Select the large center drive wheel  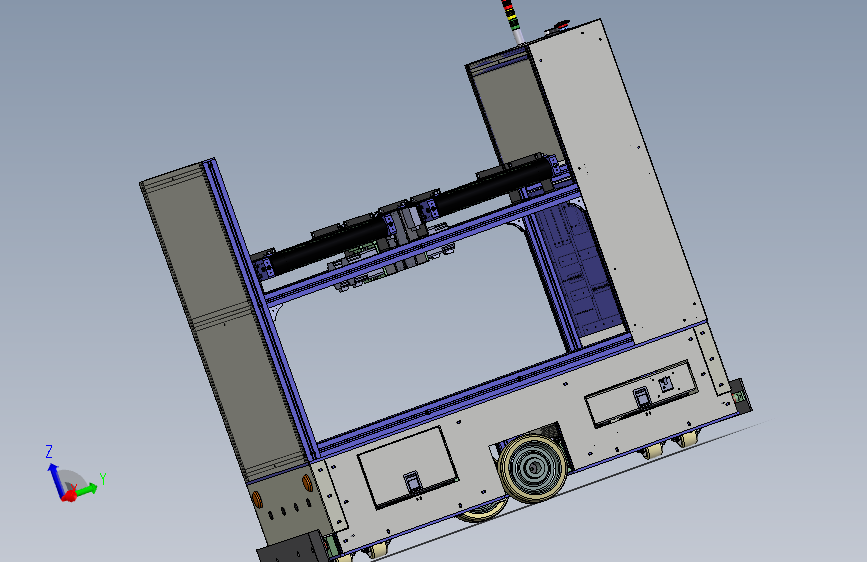pyautogui.click(x=532, y=469)
